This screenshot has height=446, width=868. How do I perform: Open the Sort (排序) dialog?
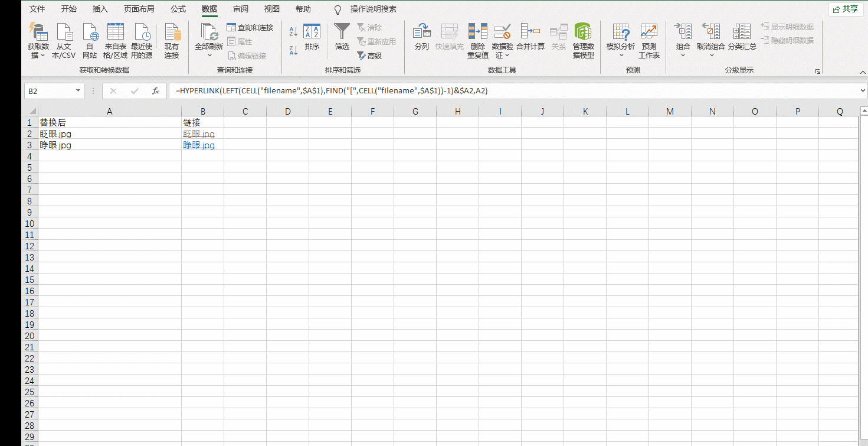(x=312, y=37)
